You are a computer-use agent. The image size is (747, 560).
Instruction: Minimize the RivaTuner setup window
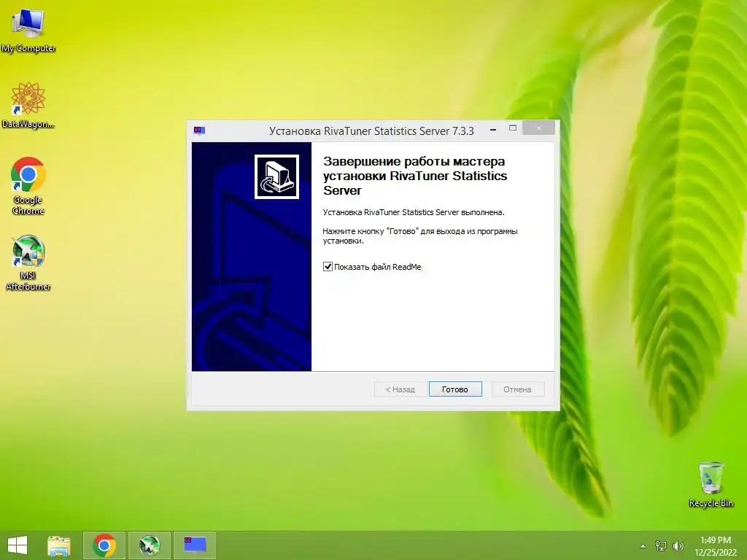[x=493, y=128]
